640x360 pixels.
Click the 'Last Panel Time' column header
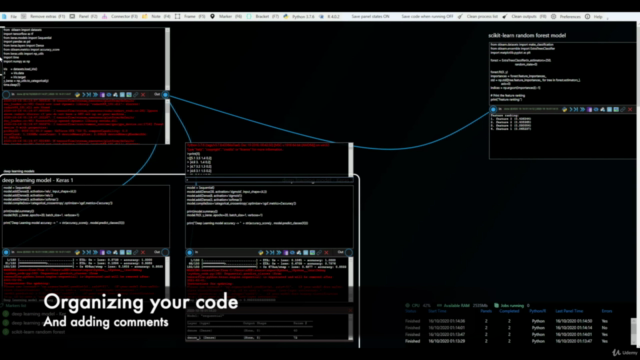pos(569,311)
